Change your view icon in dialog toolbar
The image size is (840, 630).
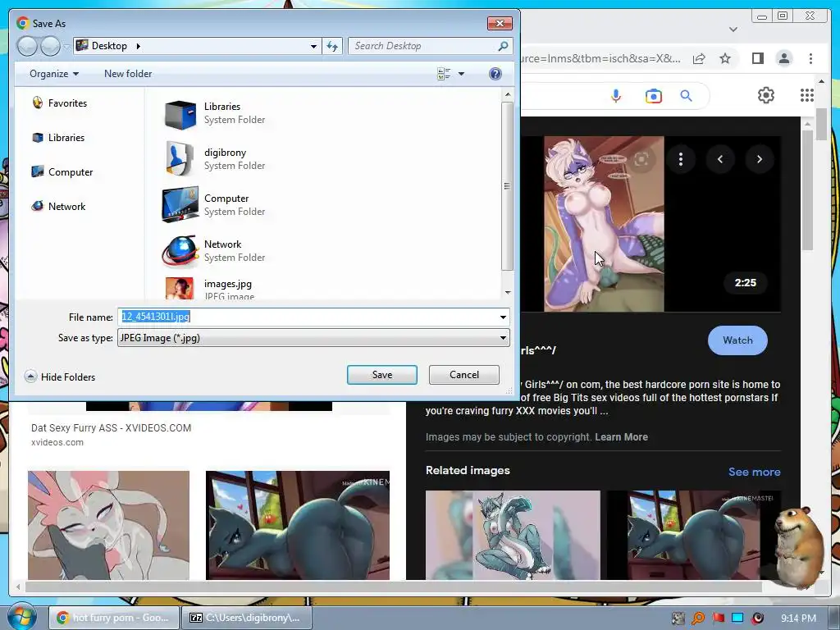click(444, 74)
